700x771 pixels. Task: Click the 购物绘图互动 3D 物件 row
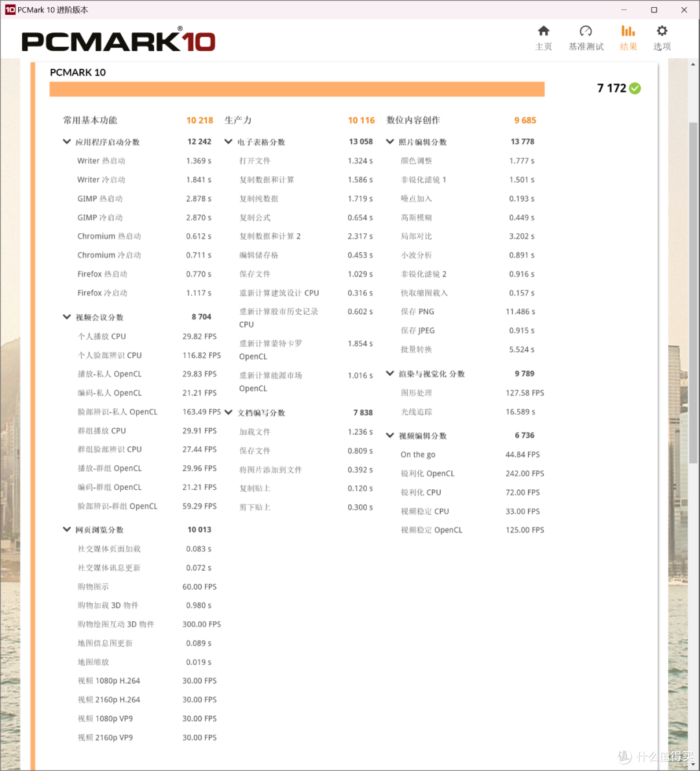click(x=149, y=624)
